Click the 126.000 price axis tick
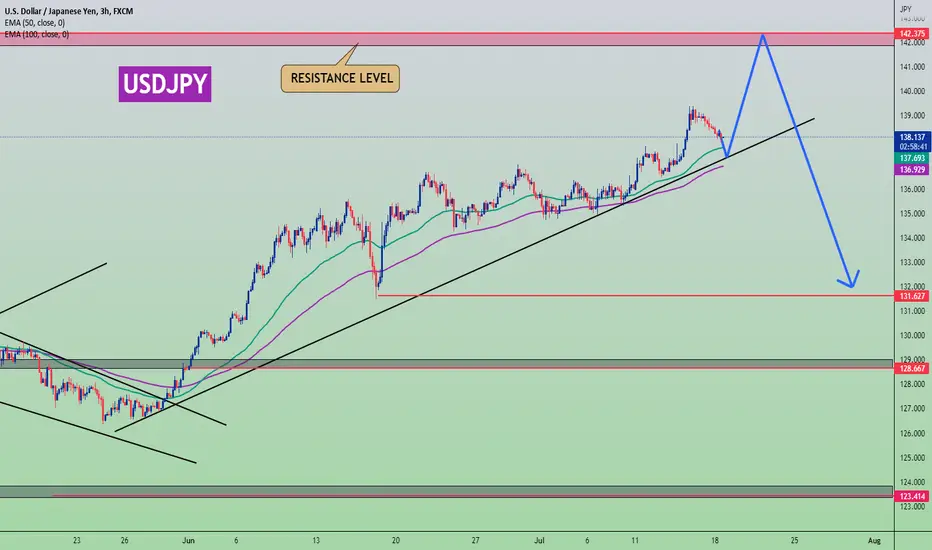The height and width of the screenshot is (550, 932). 912,433
